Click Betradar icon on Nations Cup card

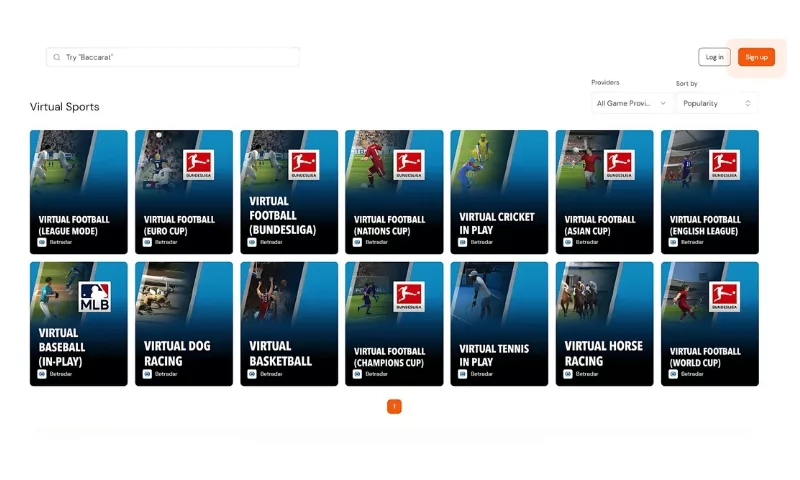click(x=357, y=242)
